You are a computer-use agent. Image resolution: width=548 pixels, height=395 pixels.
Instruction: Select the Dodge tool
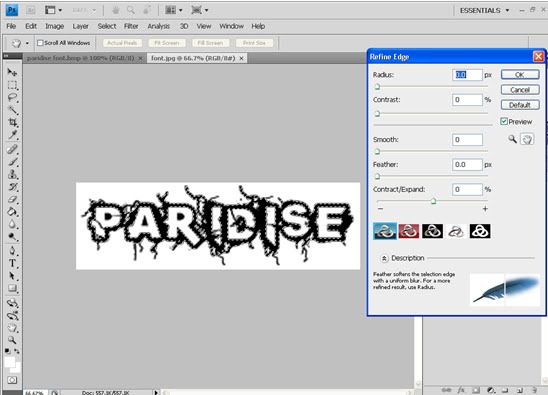[12, 237]
